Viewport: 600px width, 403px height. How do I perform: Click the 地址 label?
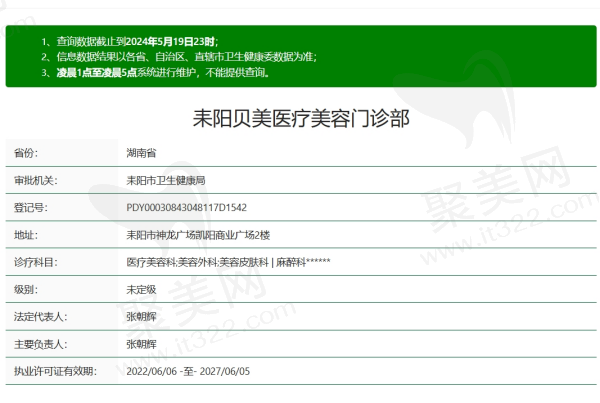[x=26, y=235]
